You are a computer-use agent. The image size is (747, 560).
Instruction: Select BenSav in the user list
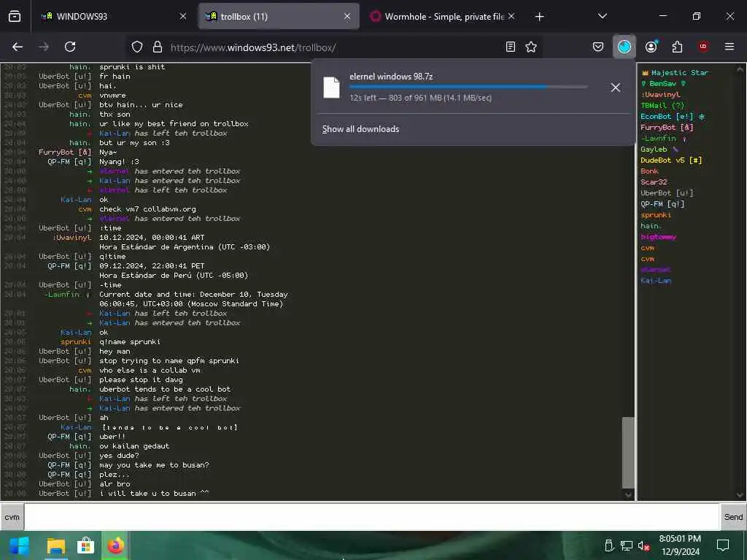pos(662,84)
